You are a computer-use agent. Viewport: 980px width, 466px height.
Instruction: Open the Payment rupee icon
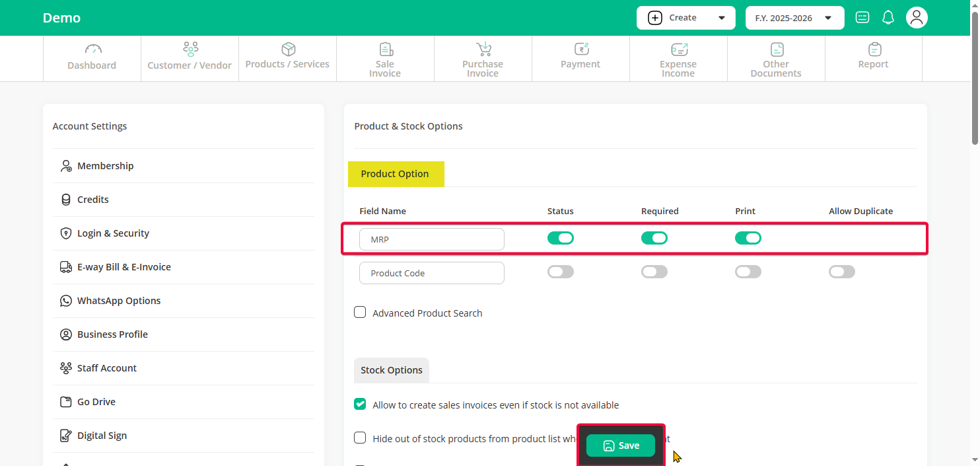(x=580, y=50)
